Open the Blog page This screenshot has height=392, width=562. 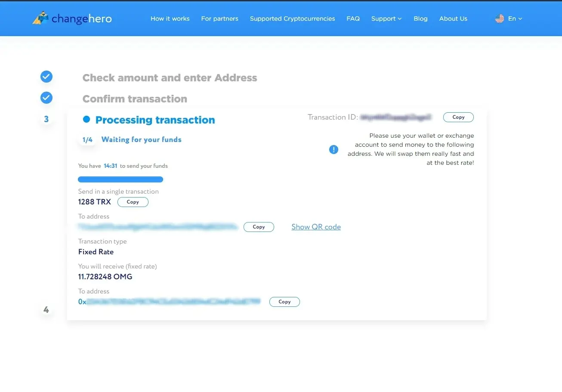(420, 19)
